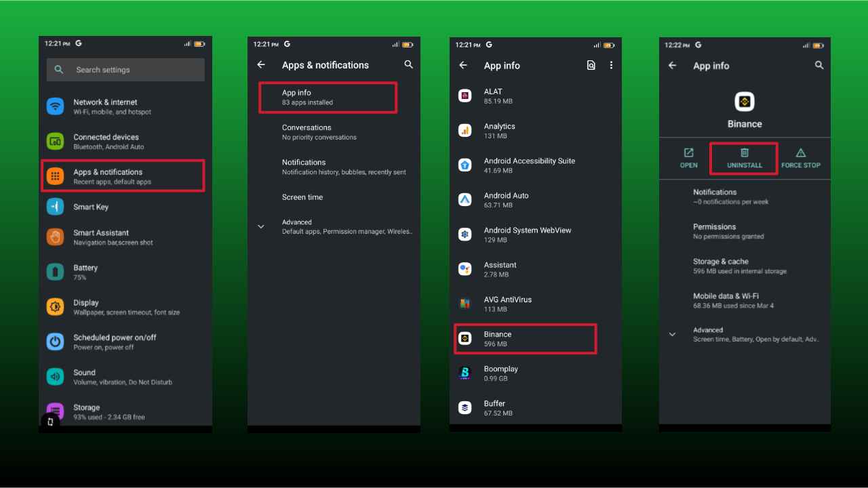Tap the Assistant app icon

[465, 270]
